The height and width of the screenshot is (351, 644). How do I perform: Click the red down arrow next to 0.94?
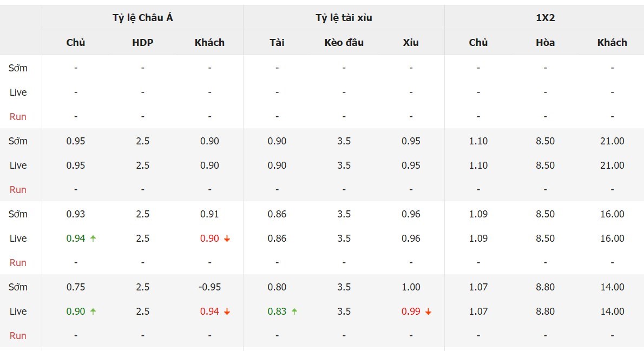point(227,312)
